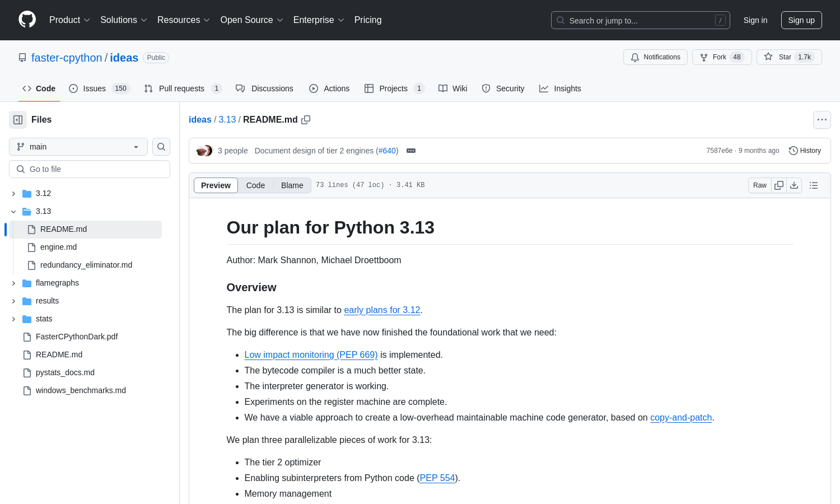Open repository file search magnifier icon
840x504 pixels.
[x=161, y=147]
